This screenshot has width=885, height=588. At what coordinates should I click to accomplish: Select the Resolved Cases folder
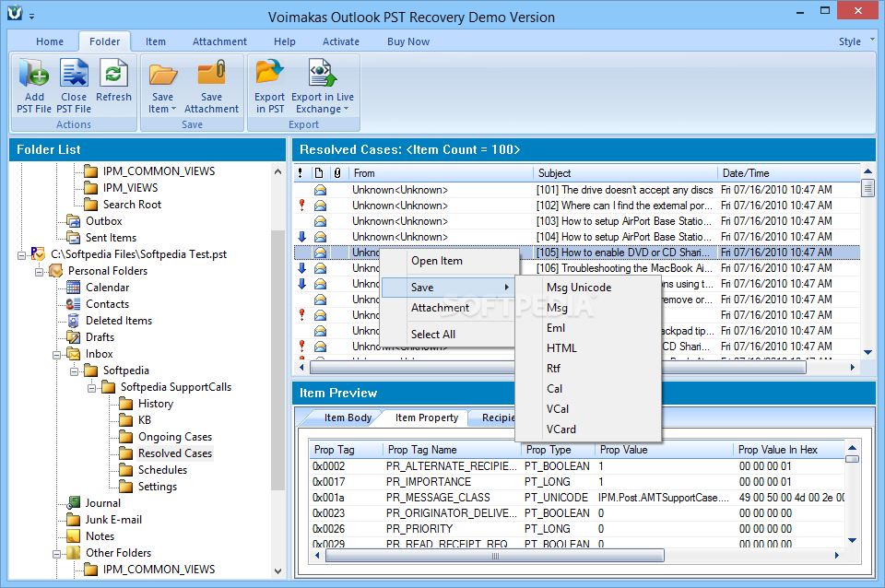tap(174, 453)
